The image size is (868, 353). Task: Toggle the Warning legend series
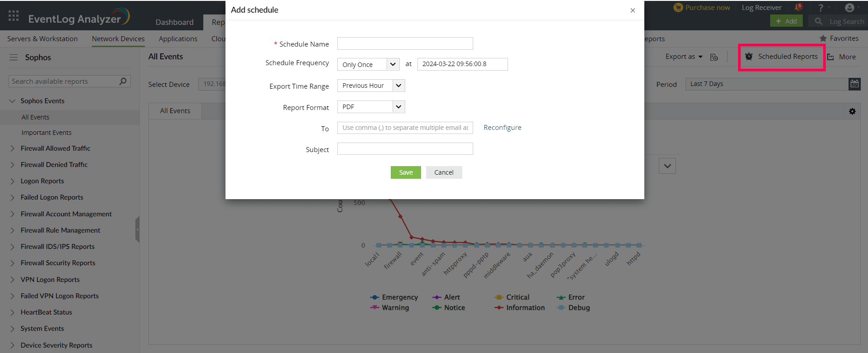389,308
